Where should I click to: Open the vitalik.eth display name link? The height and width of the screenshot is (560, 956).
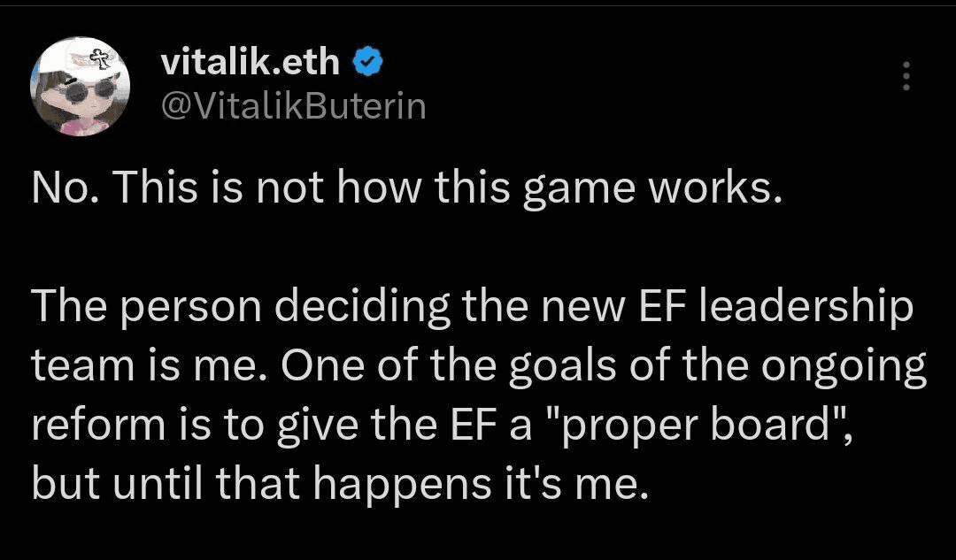[x=250, y=62]
